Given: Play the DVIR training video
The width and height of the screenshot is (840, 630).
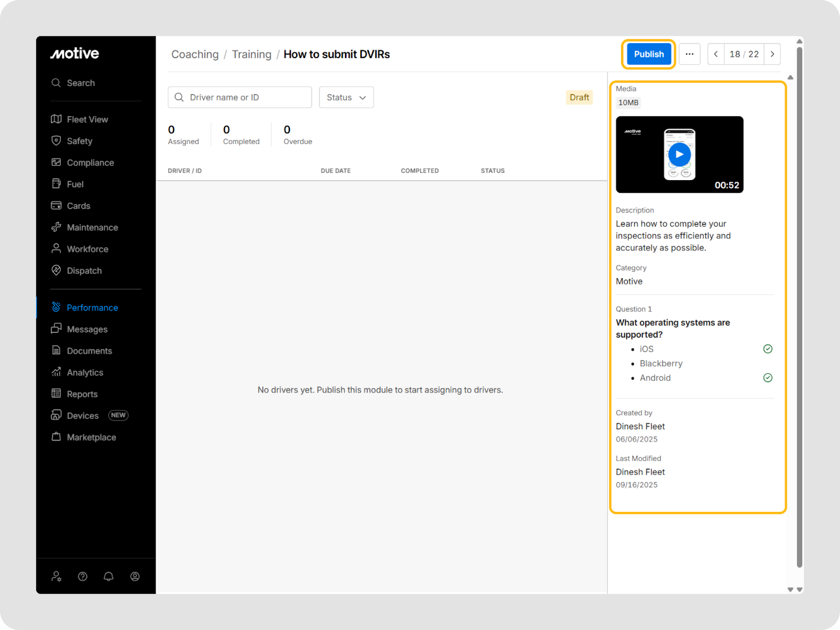Looking at the screenshot, I should [x=679, y=154].
